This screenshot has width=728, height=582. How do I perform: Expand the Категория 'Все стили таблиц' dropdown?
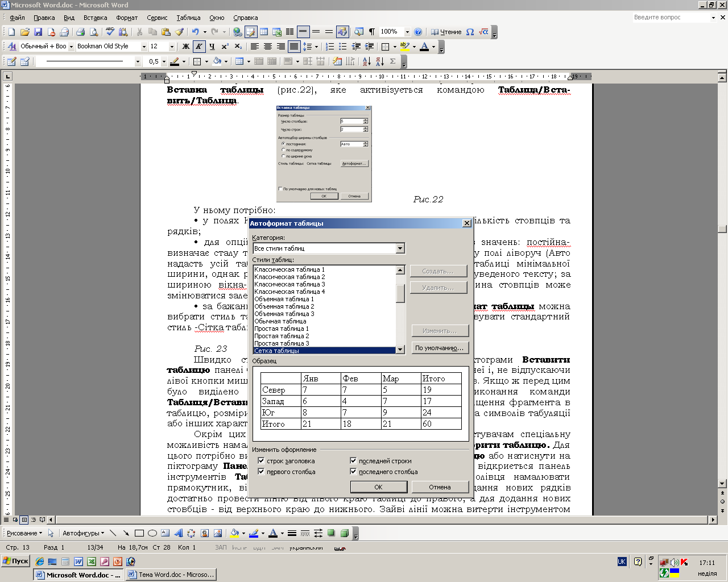pyautogui.click(x=400, y=248)
